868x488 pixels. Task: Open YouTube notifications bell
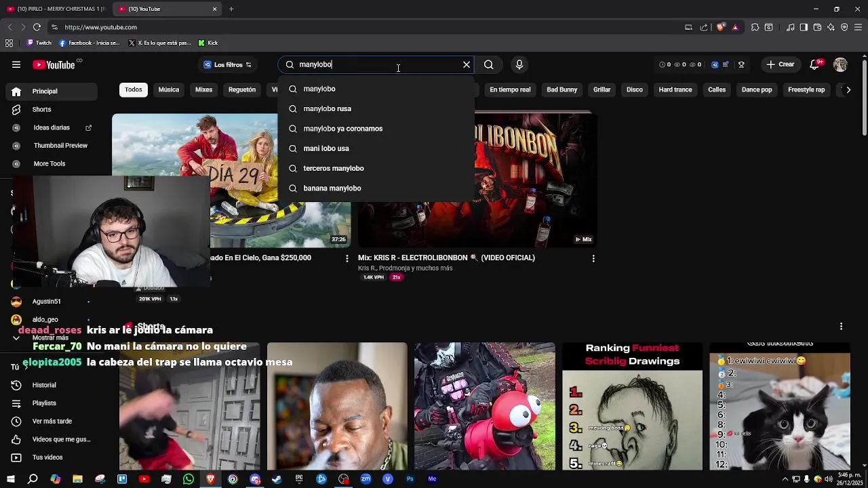tap(814, 64)
